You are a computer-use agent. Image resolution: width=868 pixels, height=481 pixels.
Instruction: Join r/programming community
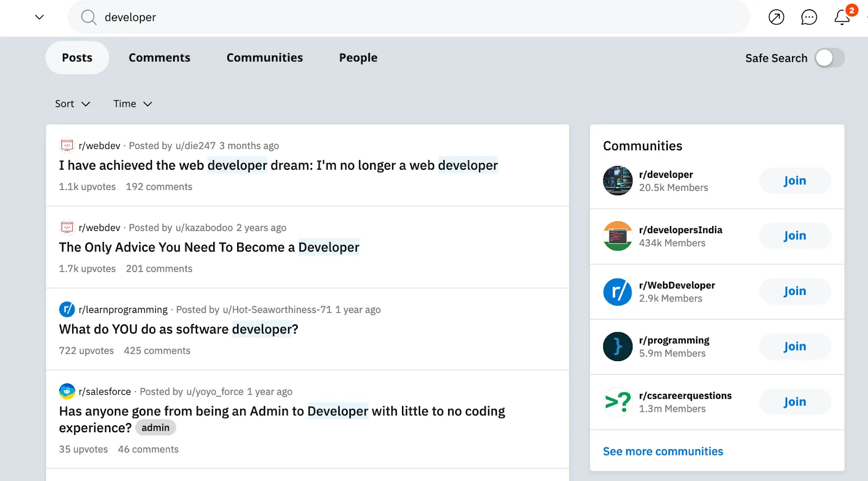click(x=795, y=347)
